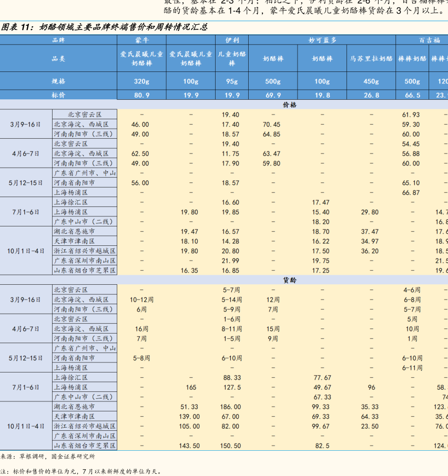The image size is (448, 476).
Task: Select the 450g specification cell
Action: pos(371,81)
